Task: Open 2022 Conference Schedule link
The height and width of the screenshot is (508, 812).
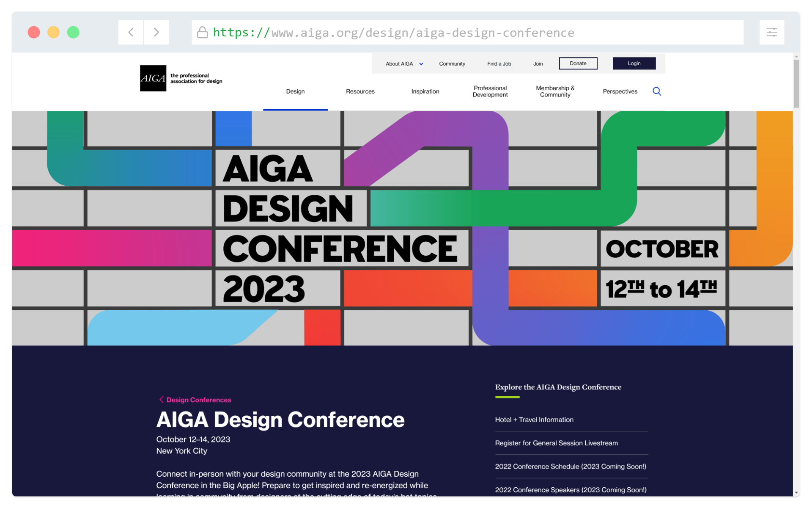Action: pos(571,466)
